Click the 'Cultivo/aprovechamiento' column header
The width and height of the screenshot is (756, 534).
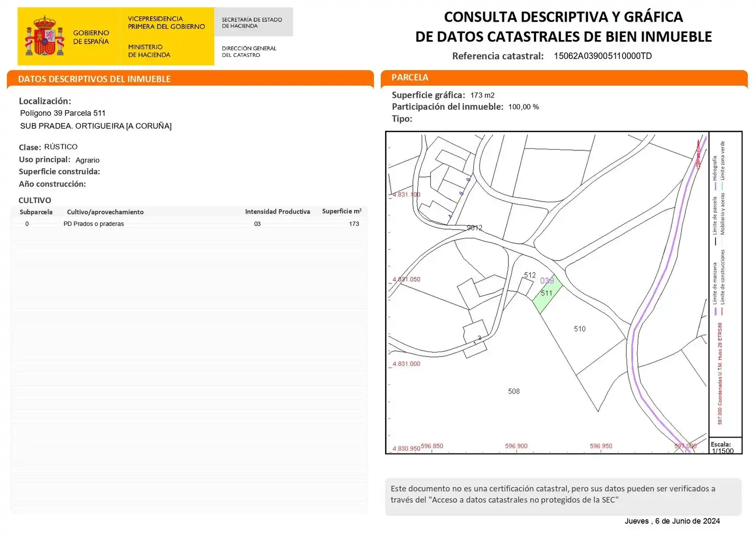click(105, 212)
